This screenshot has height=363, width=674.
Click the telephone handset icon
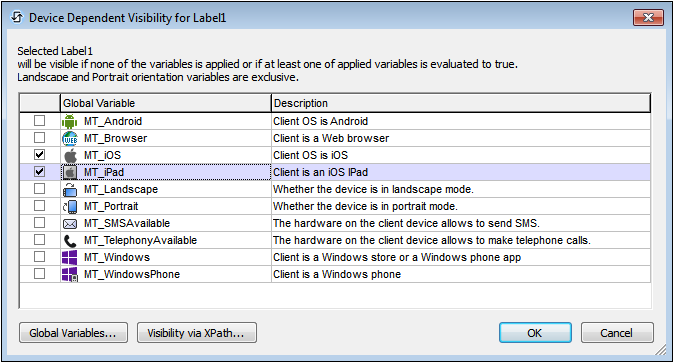(70, 241)
